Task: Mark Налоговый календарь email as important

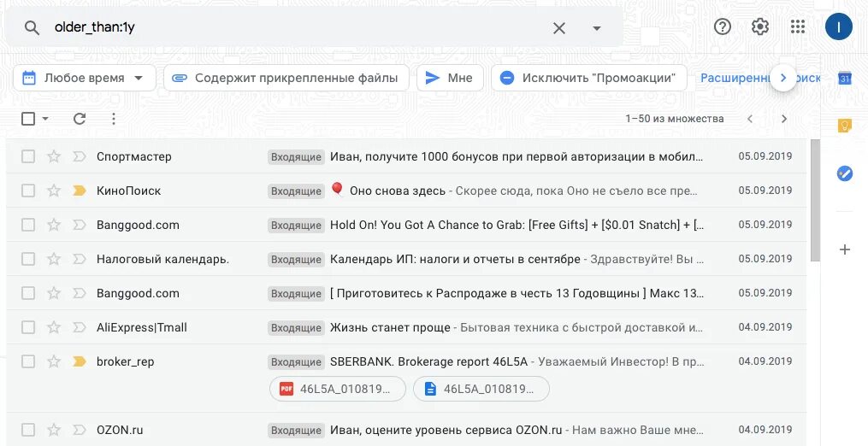Action: [80, 259]
